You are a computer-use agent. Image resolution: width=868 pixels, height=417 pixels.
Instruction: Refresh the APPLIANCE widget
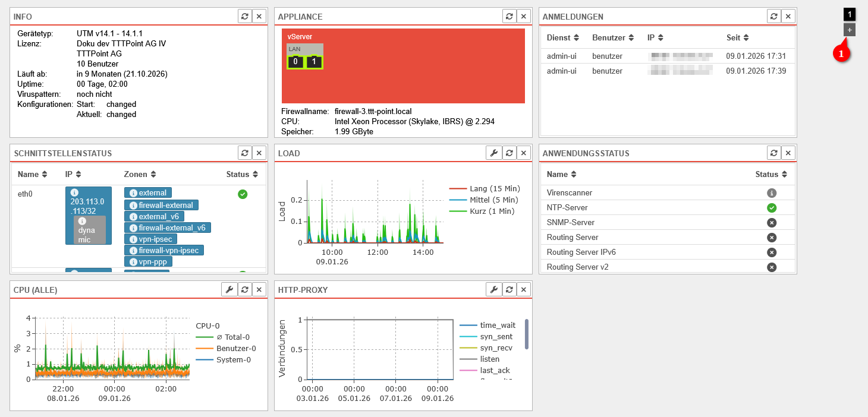[x=510, y=17]
